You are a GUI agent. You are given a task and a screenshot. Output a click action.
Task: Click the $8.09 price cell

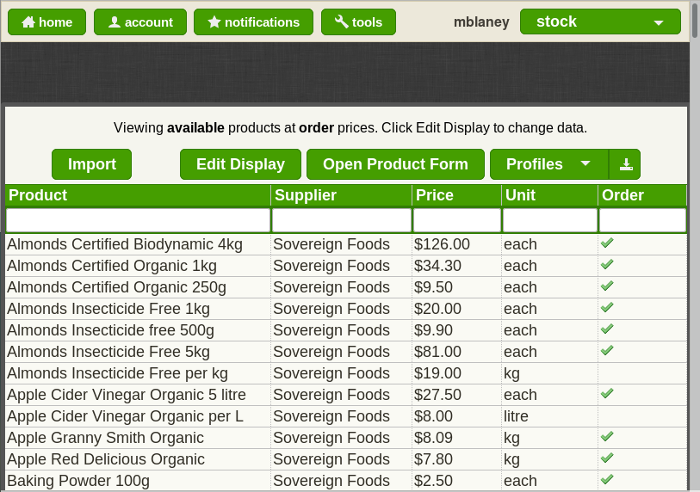click(457, 438)
